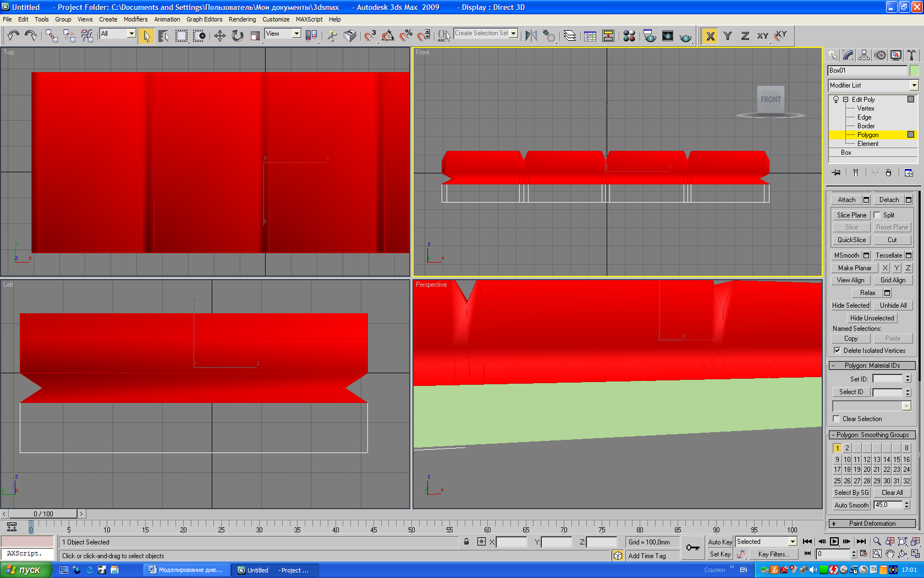Open the Modifiers menu
This screenshot has width=924, height=578.
pos(135,19)
